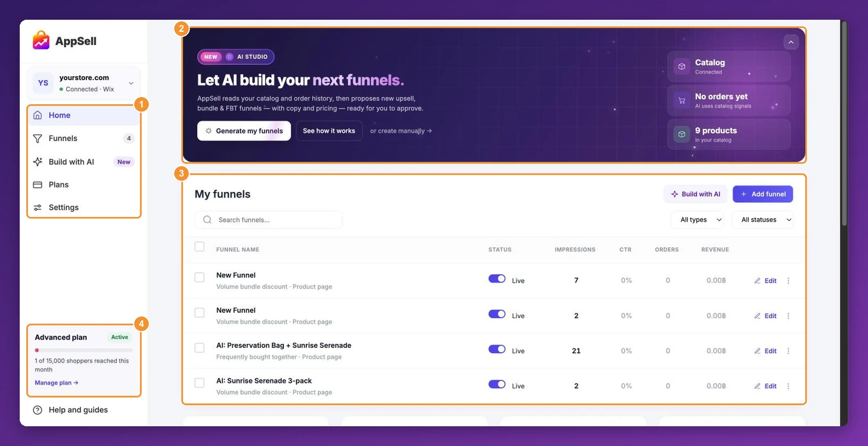Open row menu for Sunrise Serenade 3-pack

tap(789, 386)
